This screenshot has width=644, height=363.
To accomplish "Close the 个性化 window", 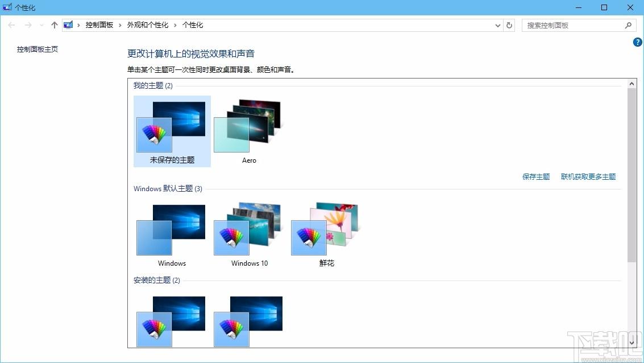I will coord(630,7).
